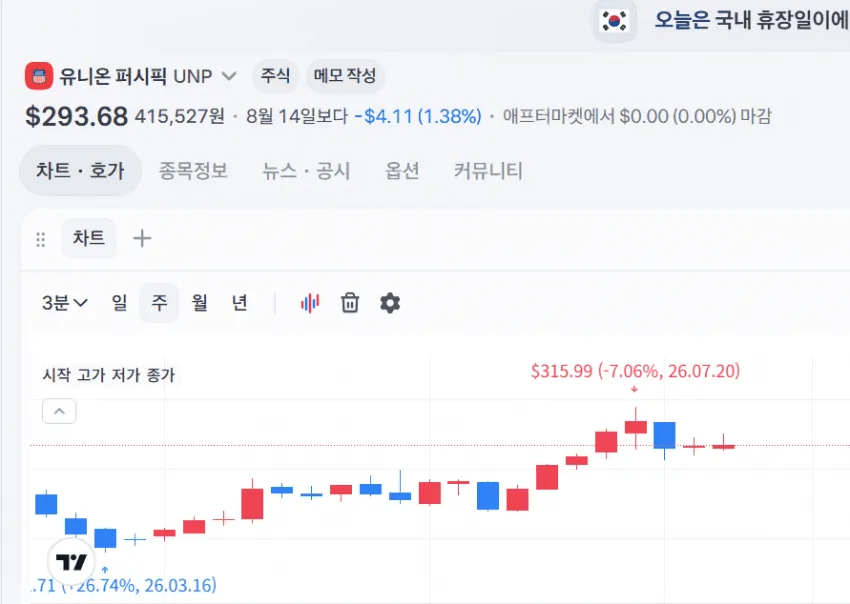Click the 시작 고가 저가 종가 legend text

point(109,375)
